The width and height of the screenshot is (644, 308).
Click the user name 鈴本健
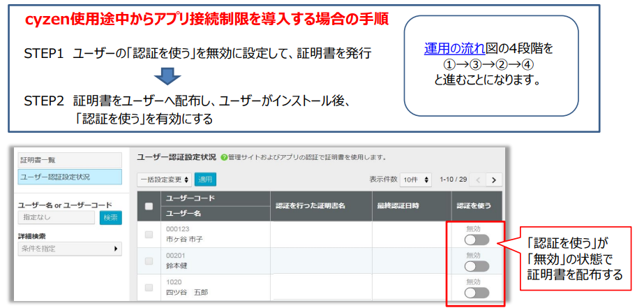(177, 265)
